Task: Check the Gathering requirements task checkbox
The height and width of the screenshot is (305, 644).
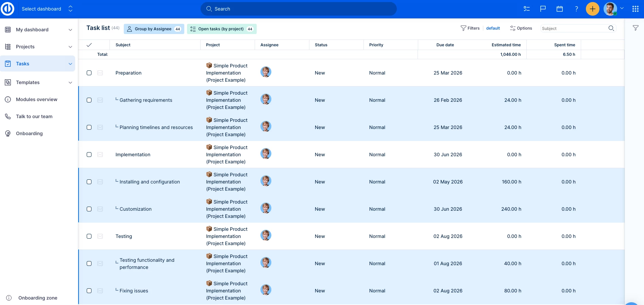Action: tap(89, 100)
